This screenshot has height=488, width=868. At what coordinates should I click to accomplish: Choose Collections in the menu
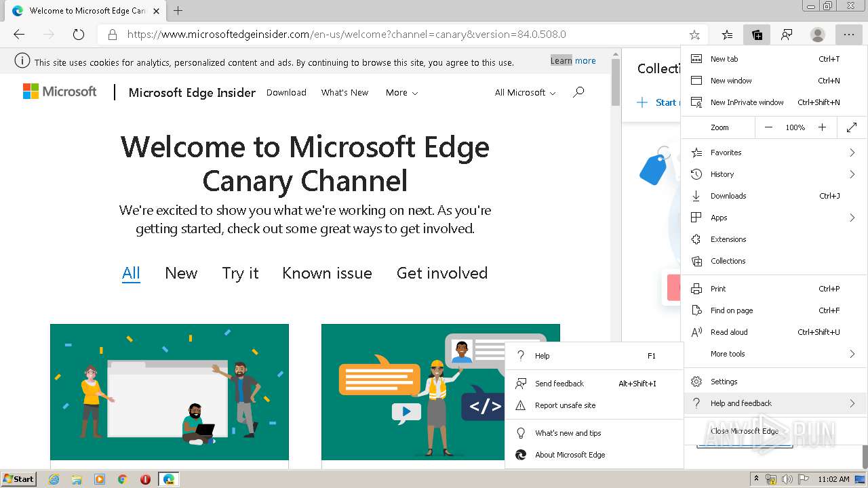[x=774, y=261]
